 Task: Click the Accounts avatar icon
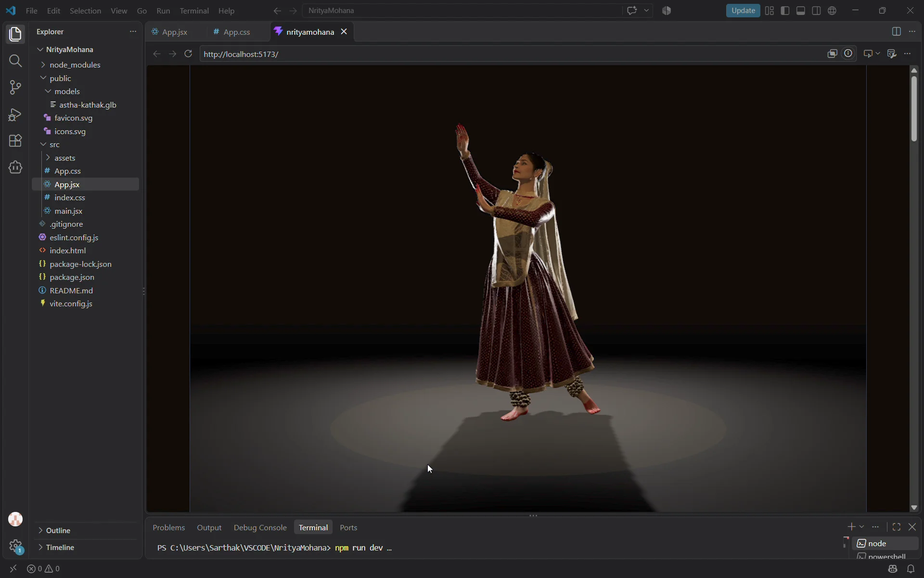(15, 519)
